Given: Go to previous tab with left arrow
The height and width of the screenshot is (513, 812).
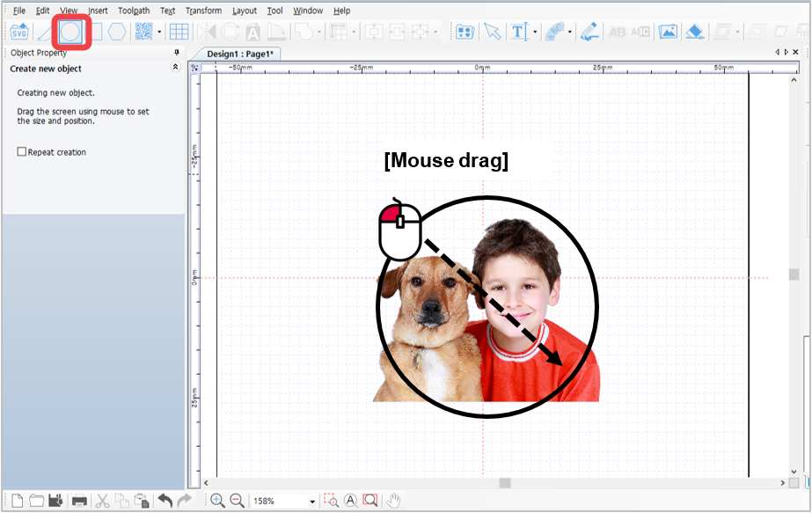Looking at the screenshot, I should click(x=778, y=52).
